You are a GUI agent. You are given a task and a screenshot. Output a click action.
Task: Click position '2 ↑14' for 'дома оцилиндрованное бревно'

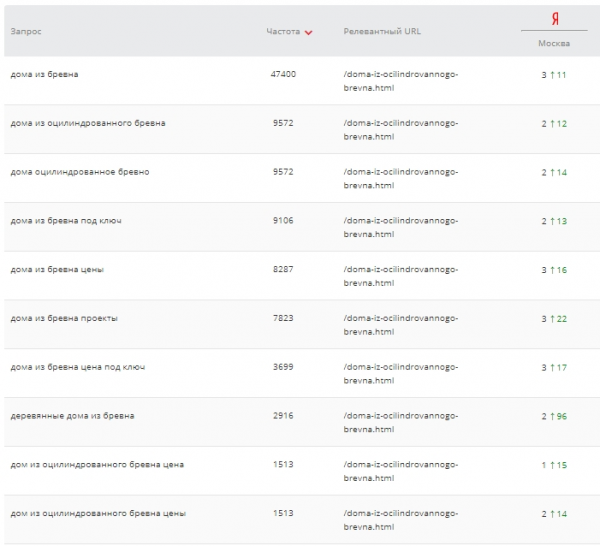[x=554, y=173]
